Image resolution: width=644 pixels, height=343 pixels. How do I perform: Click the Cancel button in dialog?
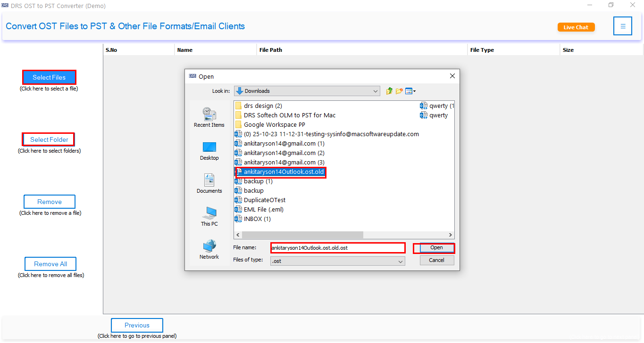(436, 260)
